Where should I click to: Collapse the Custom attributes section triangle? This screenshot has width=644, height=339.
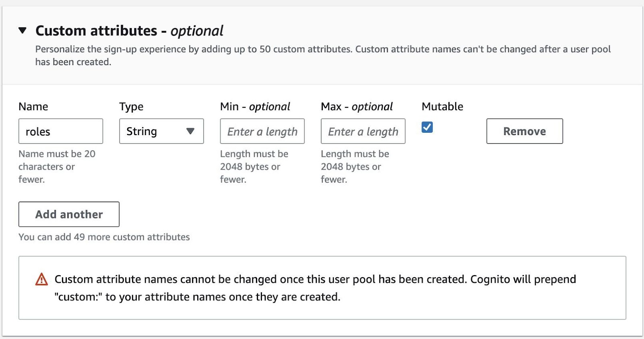coord(23,30)
